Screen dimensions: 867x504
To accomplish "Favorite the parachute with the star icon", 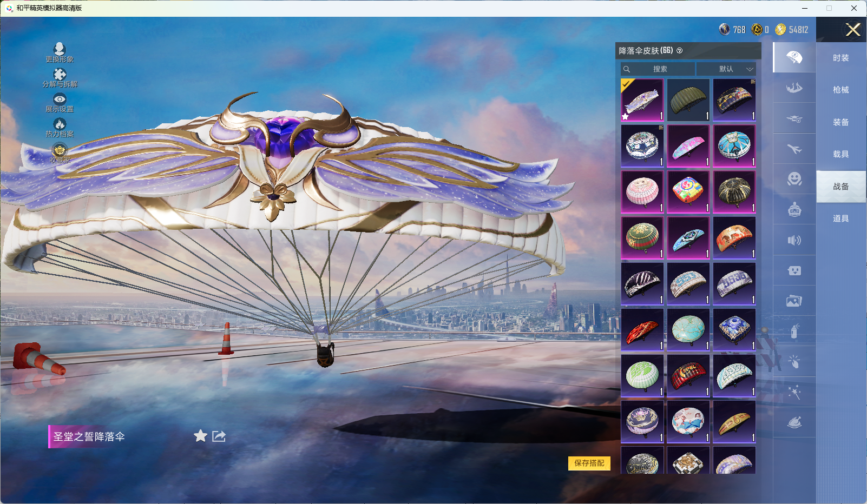I will tap(200, 436).
